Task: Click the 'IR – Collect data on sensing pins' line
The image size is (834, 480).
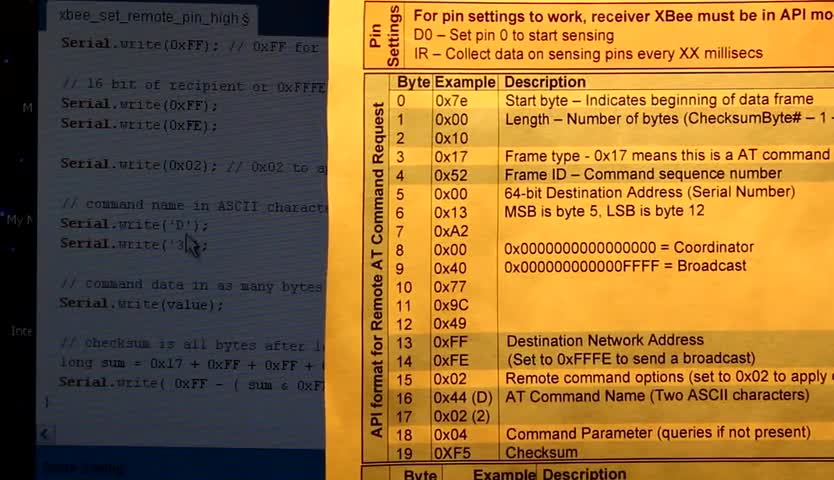Action: (x=588, y=53)
